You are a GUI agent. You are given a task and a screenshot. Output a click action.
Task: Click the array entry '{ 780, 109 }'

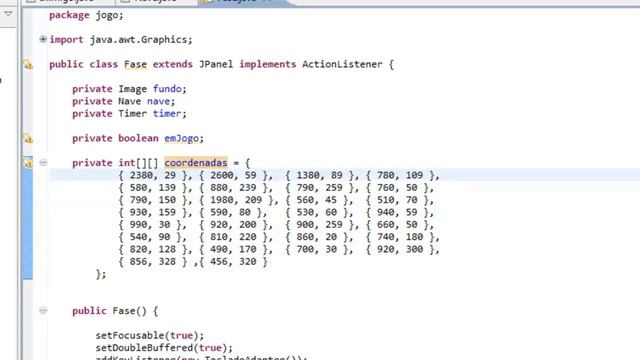400,176
